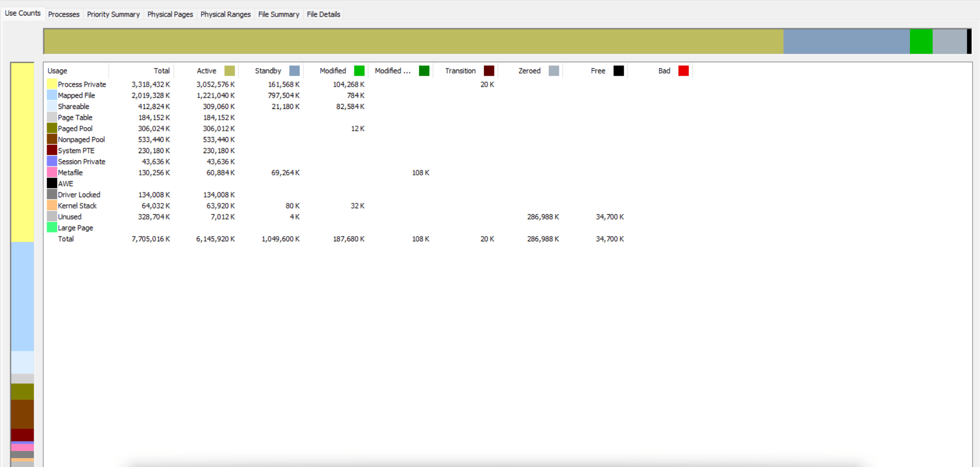Click the Transition column header
This screenshot has width=980, height=467.
coord(465,71)
